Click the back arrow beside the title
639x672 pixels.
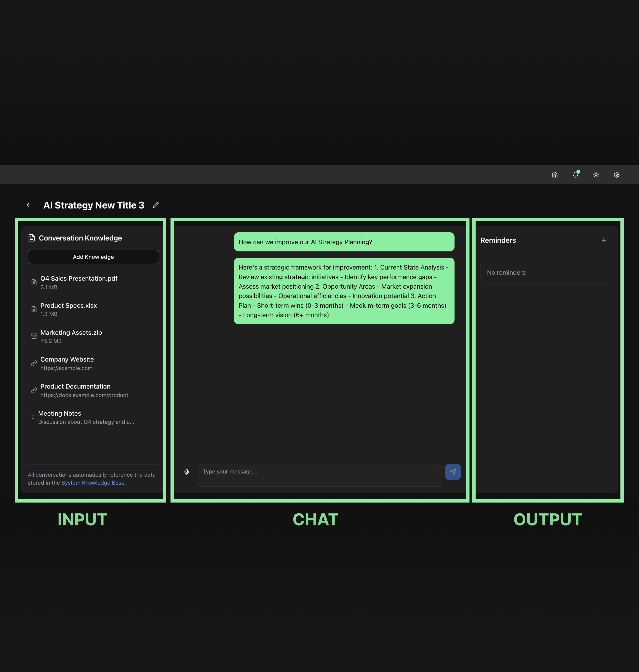(x=29, y=205)
